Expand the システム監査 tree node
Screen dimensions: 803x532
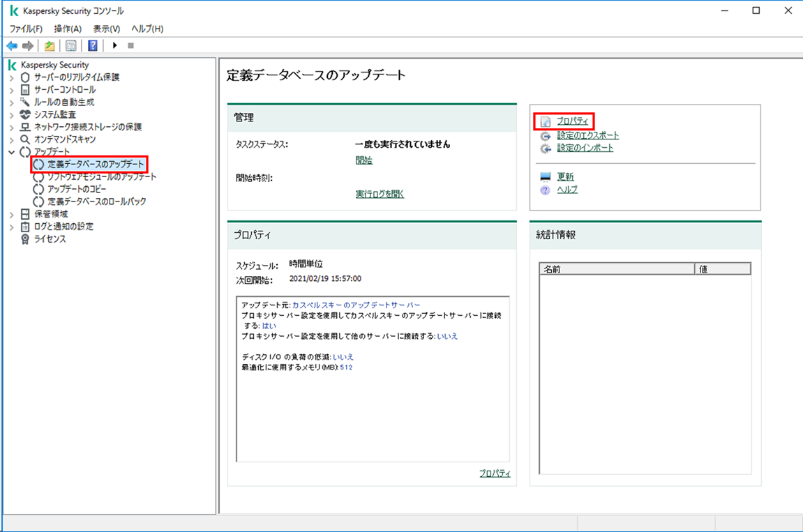point(12,114)
